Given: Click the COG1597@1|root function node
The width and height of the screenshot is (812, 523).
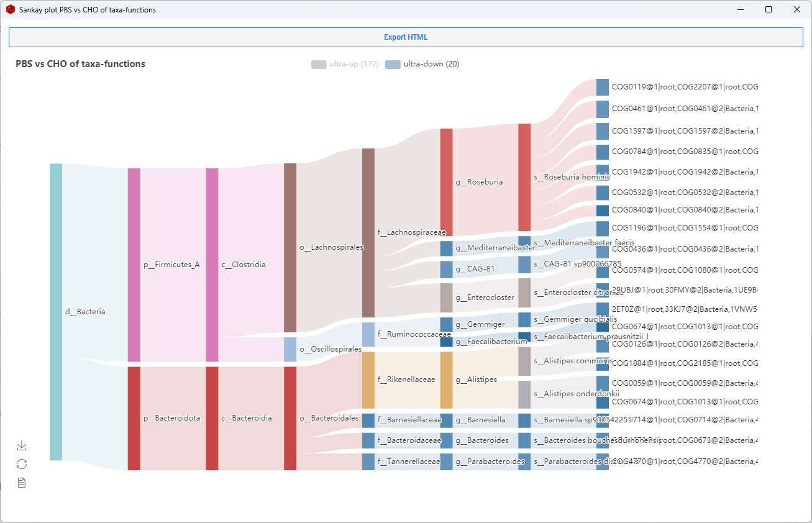Looking at the screenshot, I should [603, 131].
